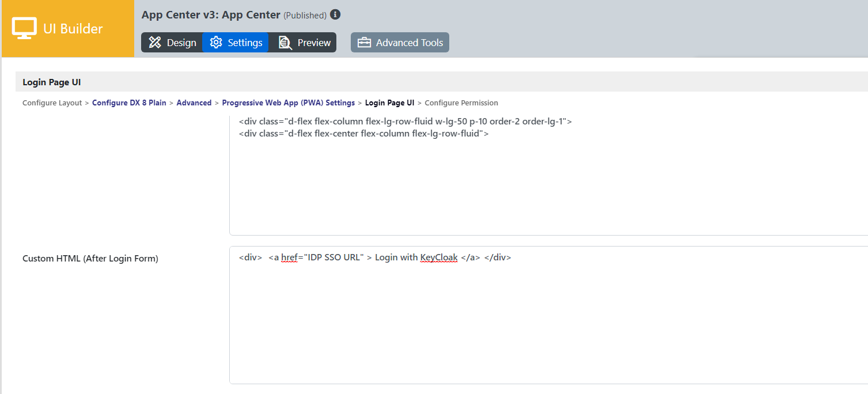Viewport: 868px width, 394px height.
Task: Switch to the Design tab
Action: click(181, 43)
